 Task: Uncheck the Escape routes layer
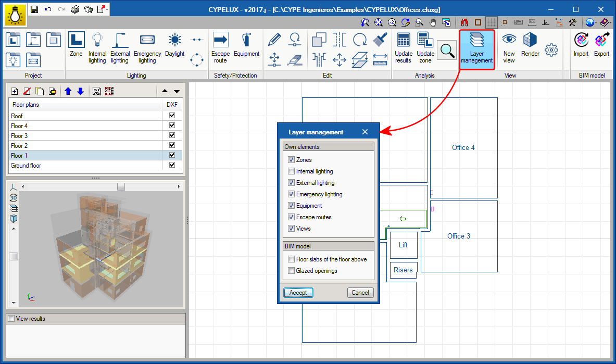(291, 217)
